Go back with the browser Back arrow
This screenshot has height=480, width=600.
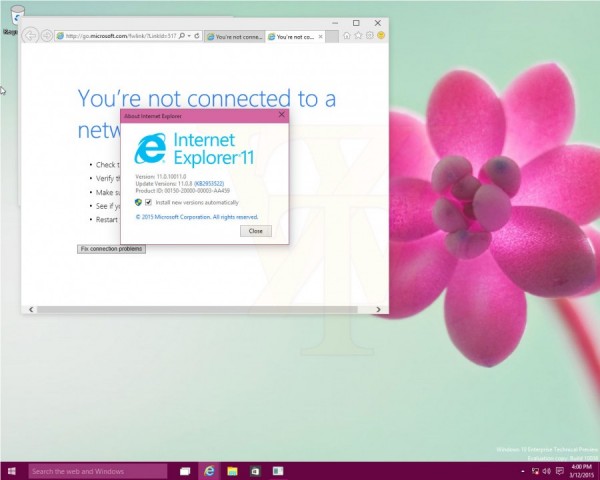(x=30, y=36)
